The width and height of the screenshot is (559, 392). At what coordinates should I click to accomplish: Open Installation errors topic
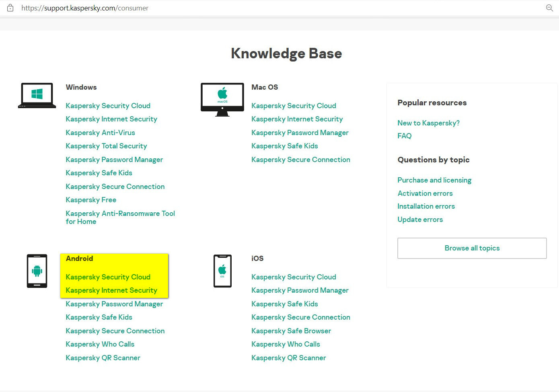(426, 206)
